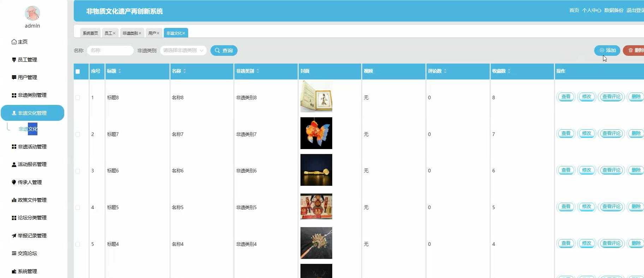Toggle select-all checkbox in table header
Image resolution: width=644 pixels, height=278 pixels.
tap(78, 71)
